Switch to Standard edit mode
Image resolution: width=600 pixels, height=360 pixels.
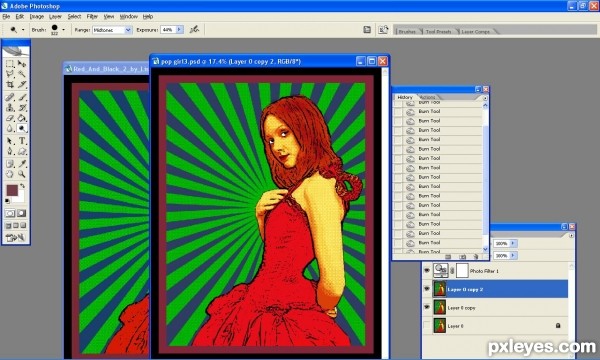tap(10, 213)
